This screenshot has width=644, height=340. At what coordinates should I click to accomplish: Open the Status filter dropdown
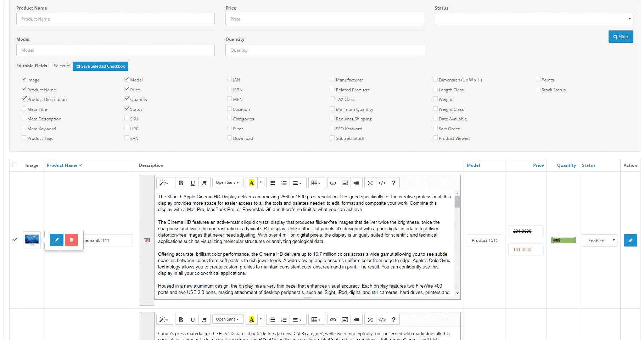(x=534, y=19)
